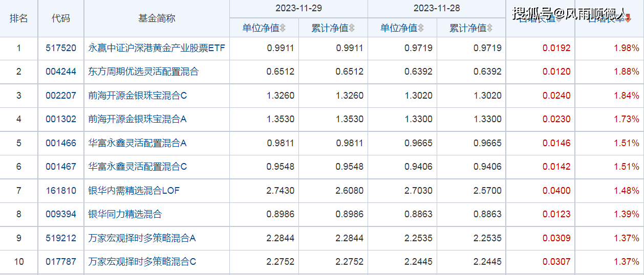Image resolution: width=644 pixels, height=275 pixels.
Task: Click fund code 009394
Action: coord(60,214)
